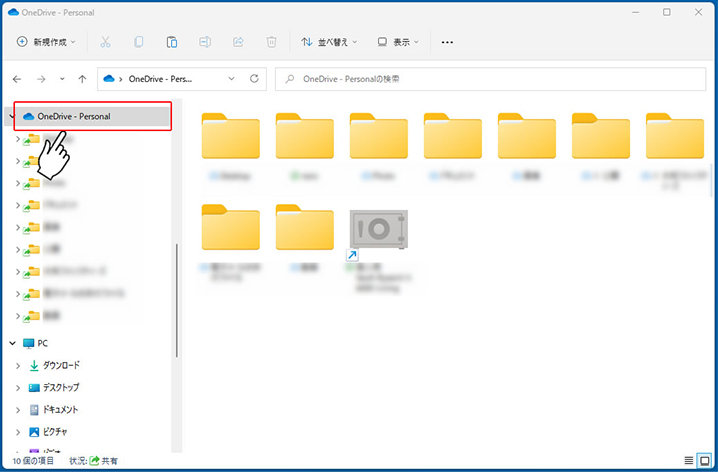Collapse the OneDrive - Personal tree node

tap(12, 116)
